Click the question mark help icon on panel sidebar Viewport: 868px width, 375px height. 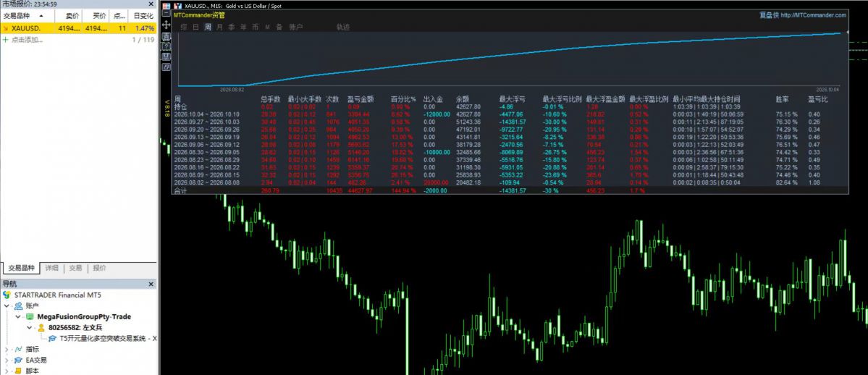point(166,46)
